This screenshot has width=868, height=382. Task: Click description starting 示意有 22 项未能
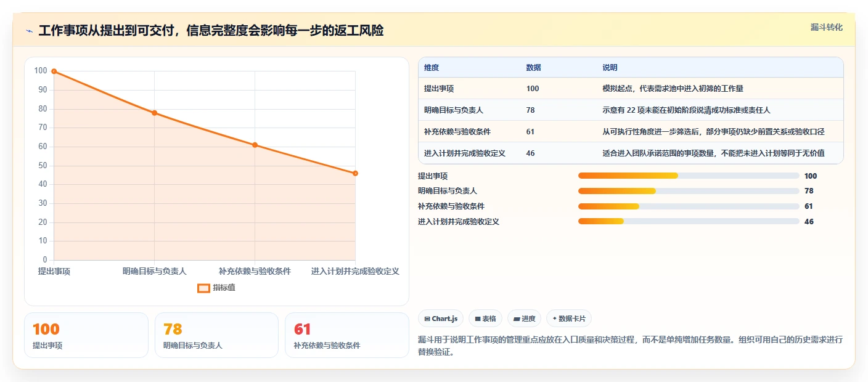(x=686, y=110)
